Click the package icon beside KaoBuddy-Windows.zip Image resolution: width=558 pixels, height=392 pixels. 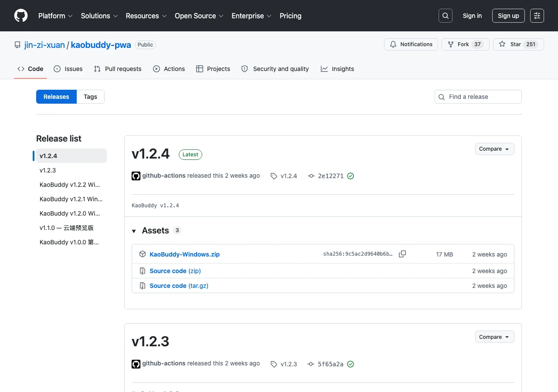click(143, 254)
